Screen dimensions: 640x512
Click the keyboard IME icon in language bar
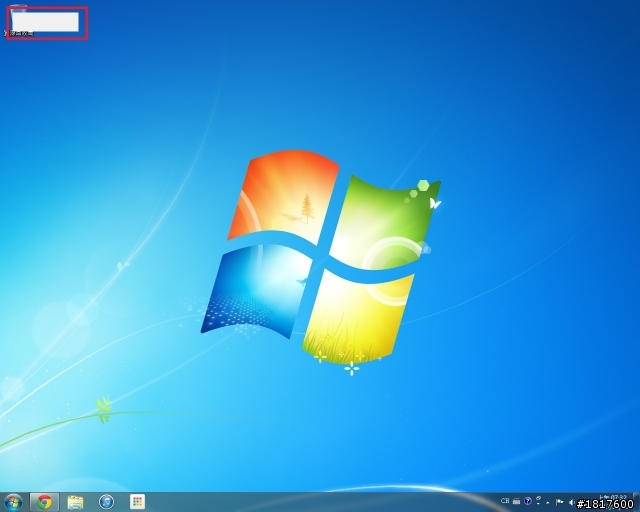[x=516, y=501]
